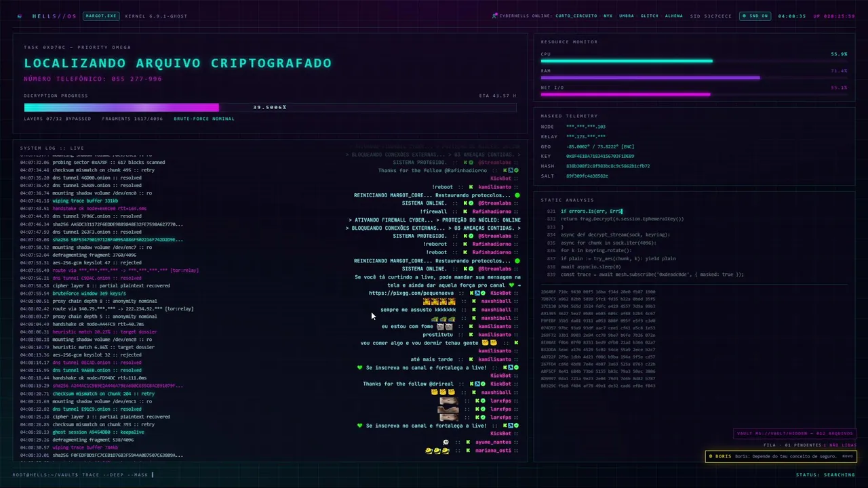The height and width of the screenshot is (488, 868).
Task: Click the decryption progress bar
Action: [x=270, y=107]
